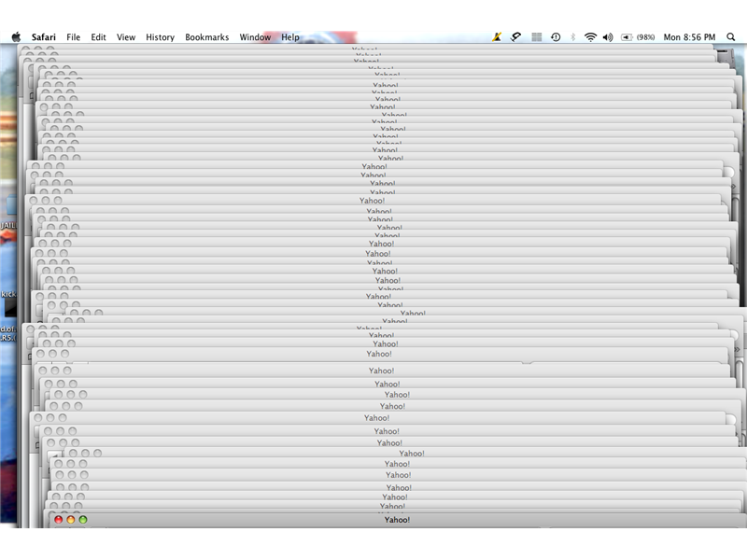Open the sync status clock icon

554,36
